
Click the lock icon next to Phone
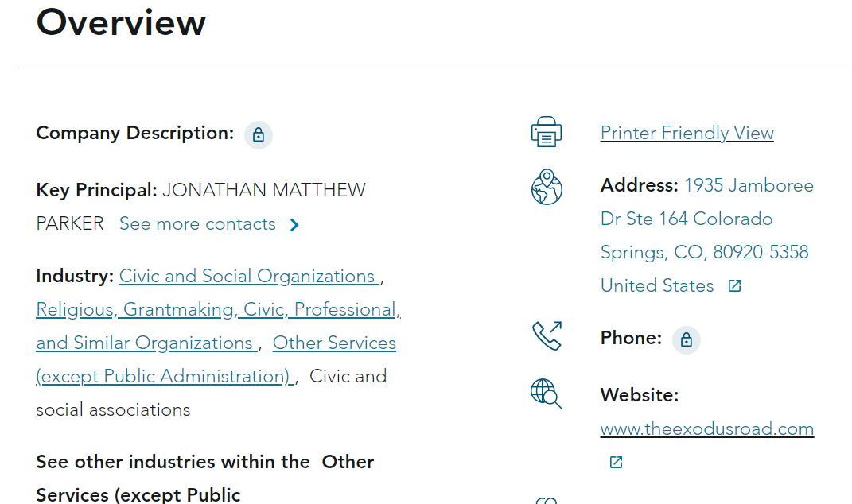[x=686, y=340]
